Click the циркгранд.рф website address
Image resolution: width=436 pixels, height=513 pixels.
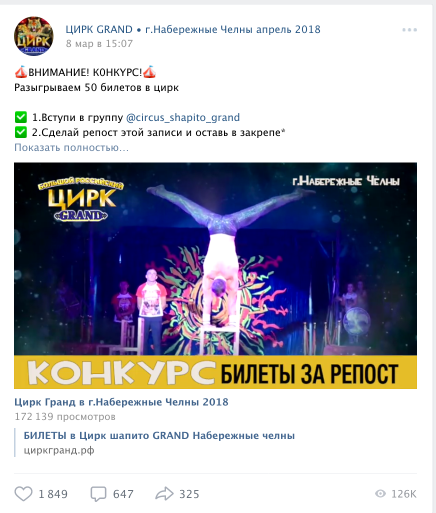point(59,450)
